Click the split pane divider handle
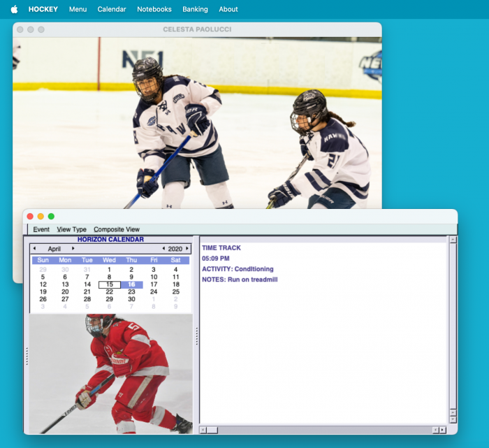489x448 pixels. click(196, 335)
